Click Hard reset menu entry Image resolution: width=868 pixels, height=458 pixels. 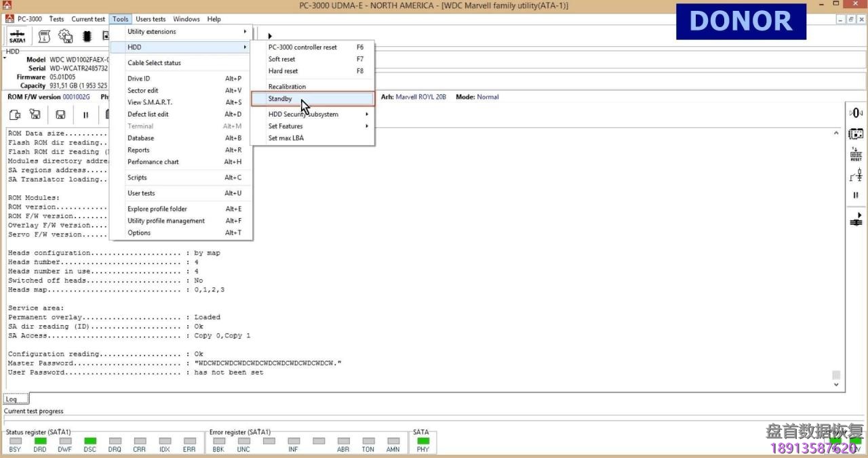click(x=283, y=71)
